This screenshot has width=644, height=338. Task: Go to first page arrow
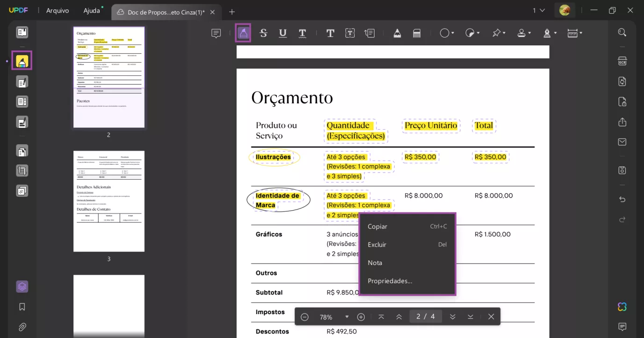click(x=381, y=317)
